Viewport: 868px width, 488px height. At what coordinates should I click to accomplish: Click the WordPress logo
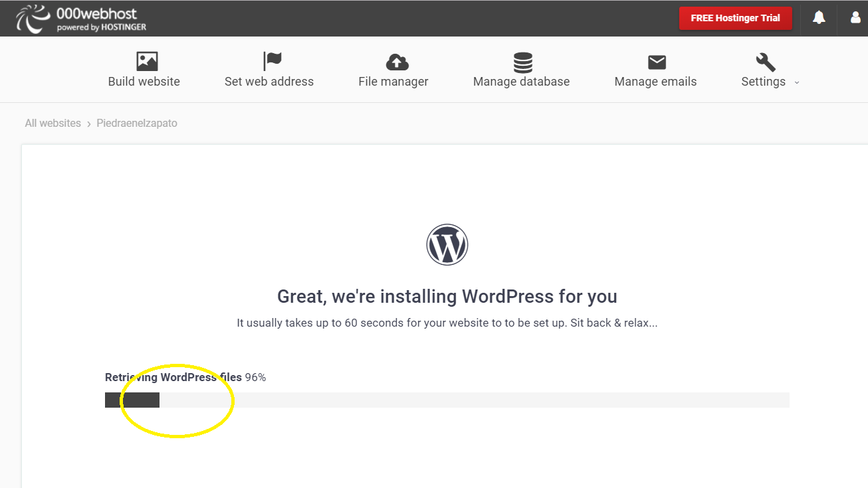pos(447,244)
